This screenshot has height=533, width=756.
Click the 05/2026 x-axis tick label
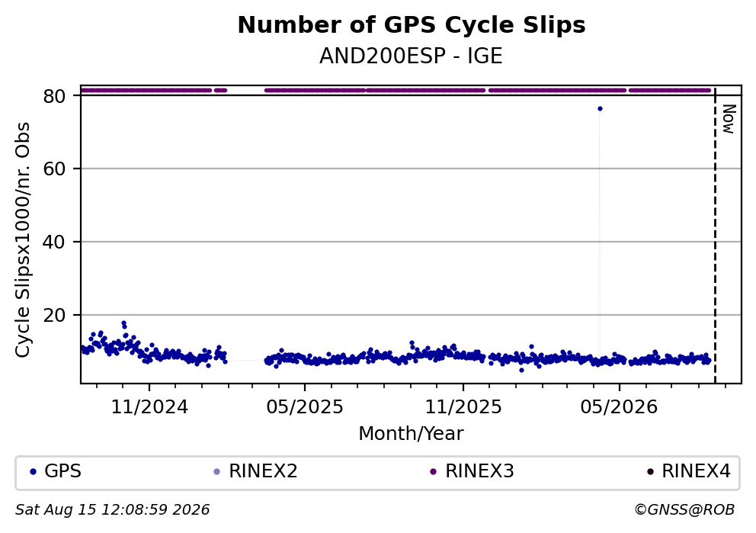[x=619, y=408]
